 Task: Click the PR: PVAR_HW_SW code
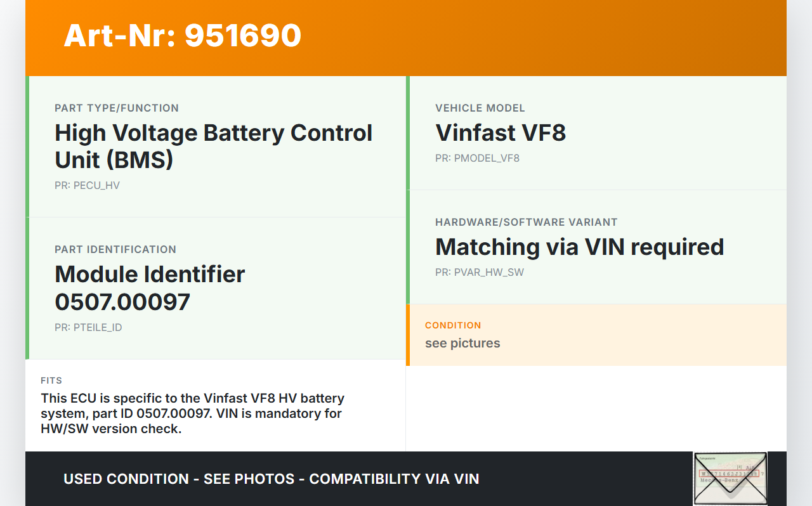coord(480,273)
